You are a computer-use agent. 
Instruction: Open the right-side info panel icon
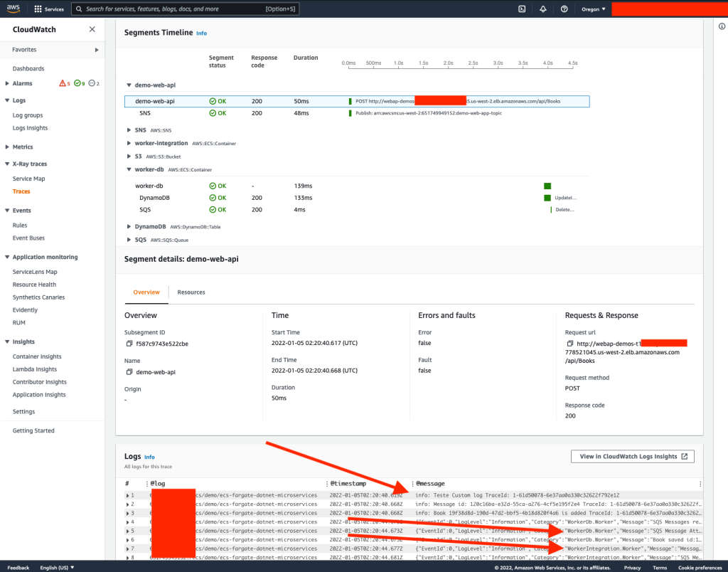tap(722, 26)
